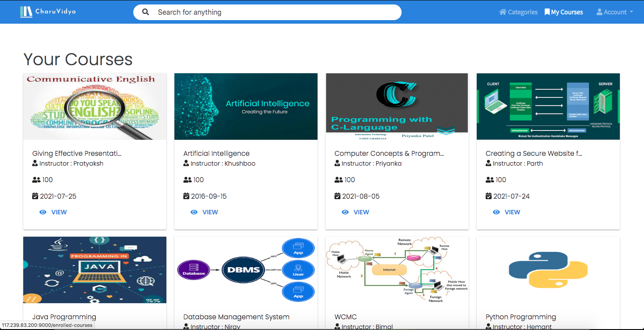The width and height of the screenshot is (644, 330).
Task: Click the search magnifier icon
Action: click(145, 12)
